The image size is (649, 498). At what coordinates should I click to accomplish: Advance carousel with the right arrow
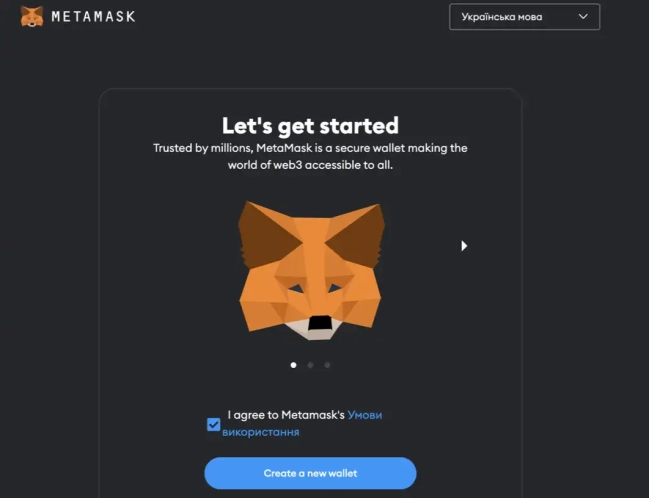pyautogui.click(x=464, y=246)
